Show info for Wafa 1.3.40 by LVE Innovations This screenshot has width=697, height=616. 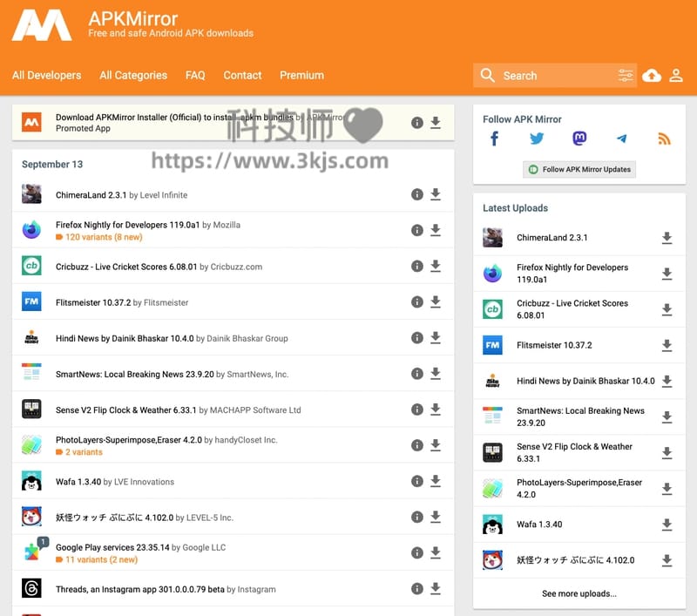coord(417,481)
